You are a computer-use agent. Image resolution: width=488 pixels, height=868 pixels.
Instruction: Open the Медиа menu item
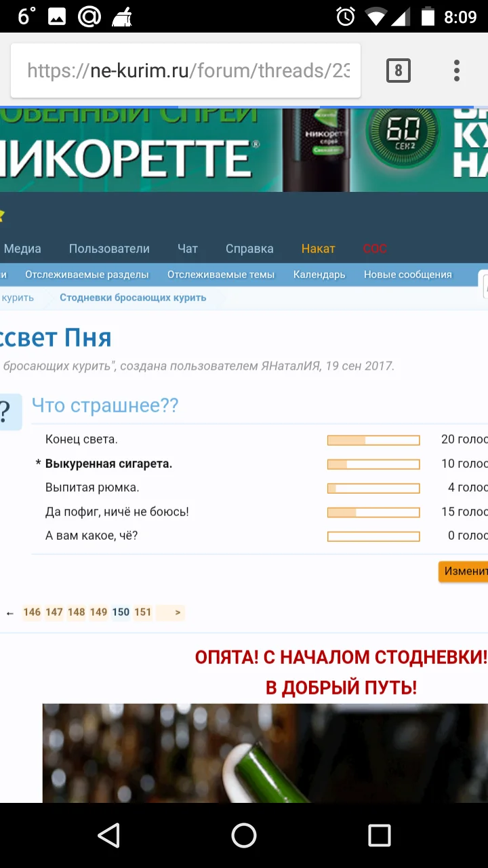pyautogui.click(x=22, y=249)
